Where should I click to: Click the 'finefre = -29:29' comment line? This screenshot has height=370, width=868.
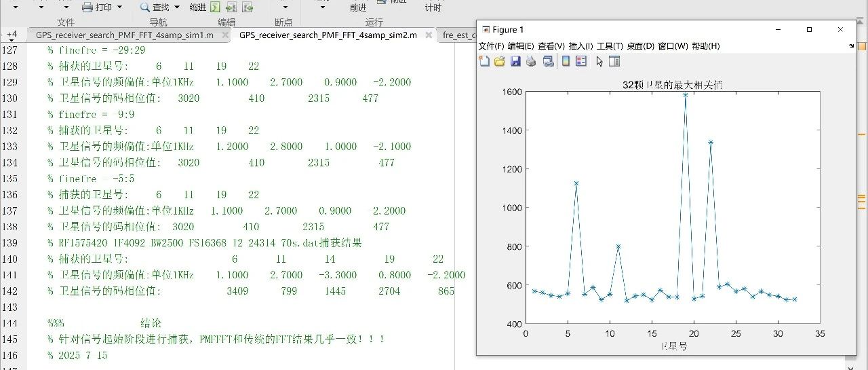coord(96,50)
